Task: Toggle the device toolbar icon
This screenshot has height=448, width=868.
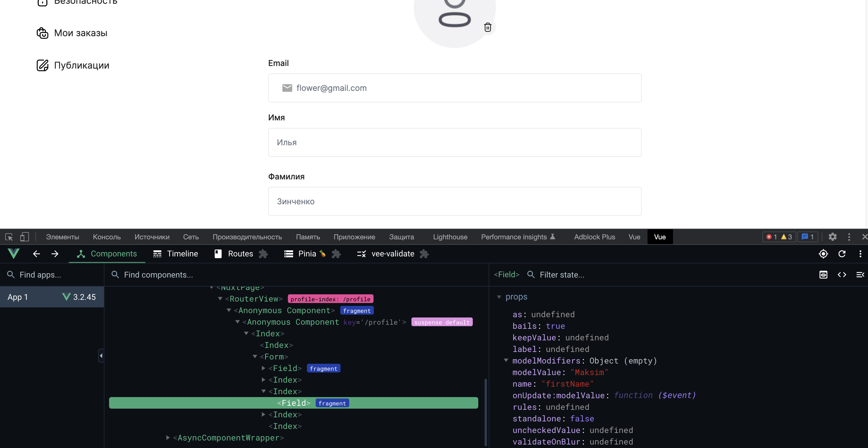Action: (24, 237)
